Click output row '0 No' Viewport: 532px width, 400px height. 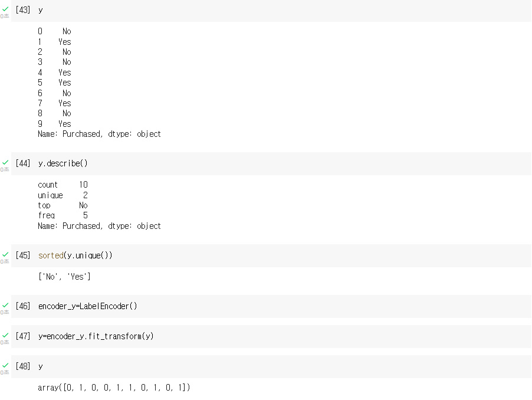coord(54,31)
